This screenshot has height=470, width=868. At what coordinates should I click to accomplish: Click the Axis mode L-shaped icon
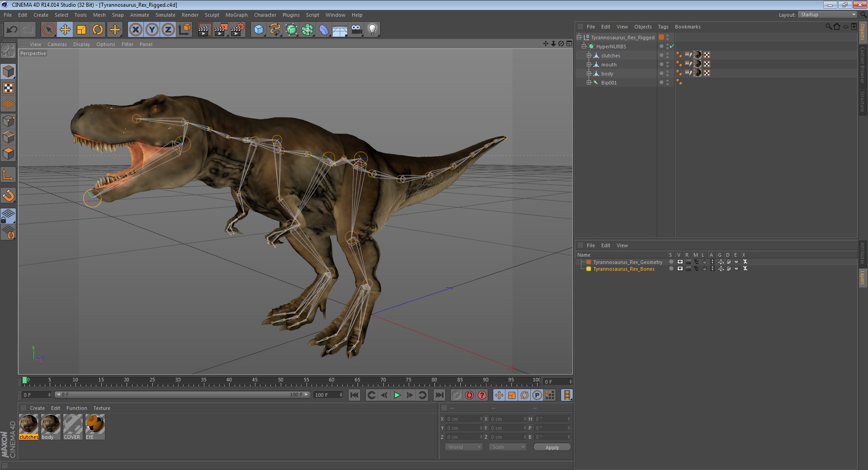(8, 174)
